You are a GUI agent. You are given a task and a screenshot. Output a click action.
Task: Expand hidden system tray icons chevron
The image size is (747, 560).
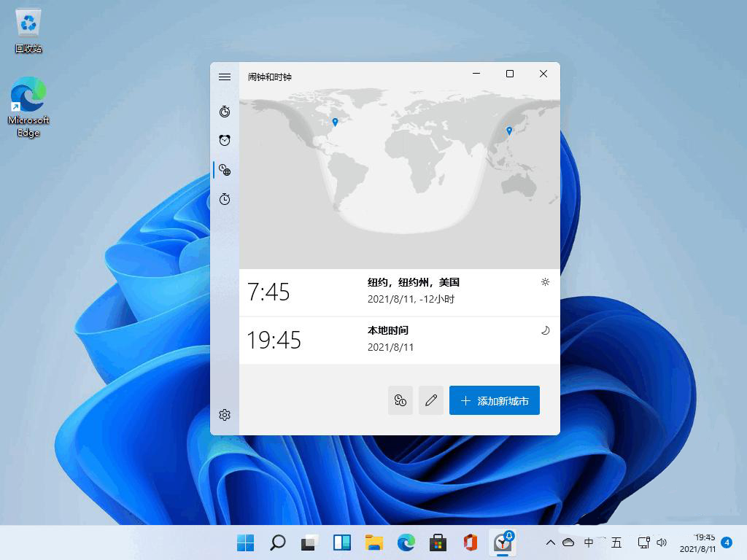pyautogui.click(x=550, y=542)
